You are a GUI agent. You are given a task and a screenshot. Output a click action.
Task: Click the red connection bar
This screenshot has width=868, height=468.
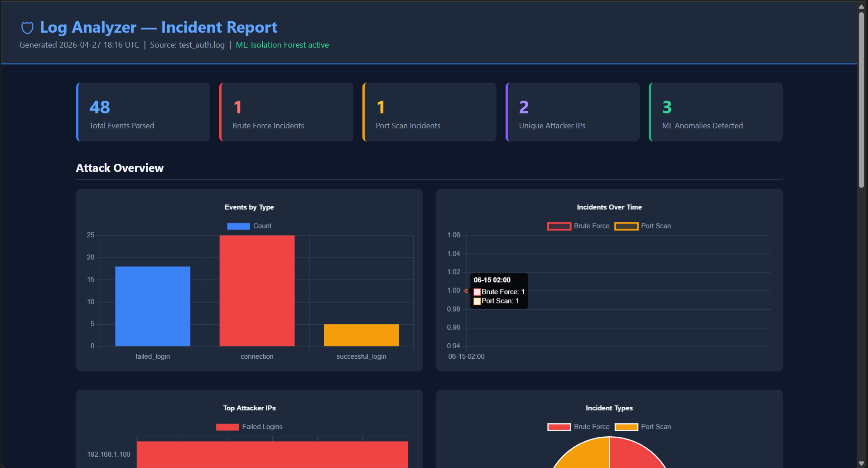(257, 291)
